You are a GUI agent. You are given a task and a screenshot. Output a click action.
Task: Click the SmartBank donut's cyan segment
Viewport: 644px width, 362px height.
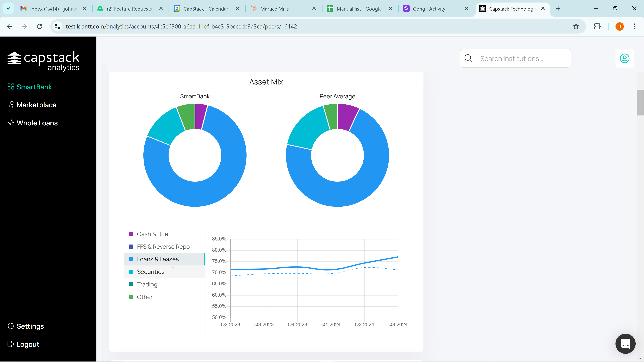click(166, 126)
